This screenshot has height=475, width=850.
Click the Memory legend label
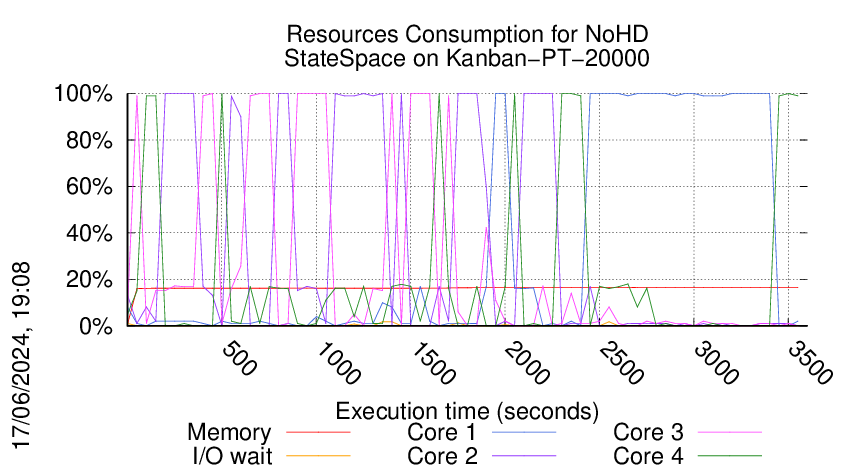click(229, 433)
